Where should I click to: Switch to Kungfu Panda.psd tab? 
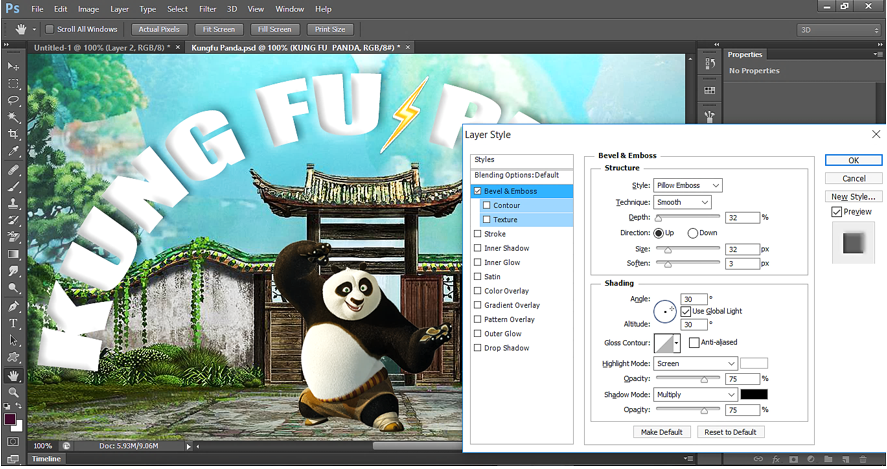click(x=295, y=48)
